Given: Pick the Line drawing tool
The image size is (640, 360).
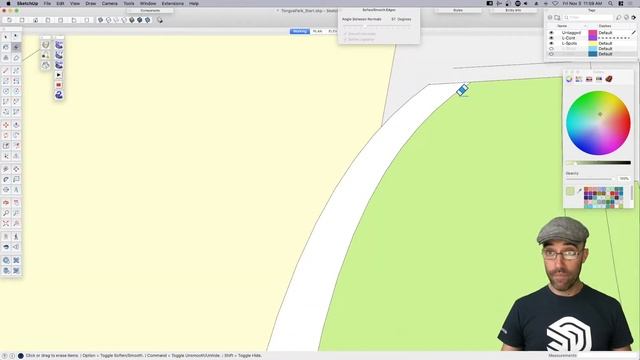Looking at the screenshot, I should coord(6,71).
